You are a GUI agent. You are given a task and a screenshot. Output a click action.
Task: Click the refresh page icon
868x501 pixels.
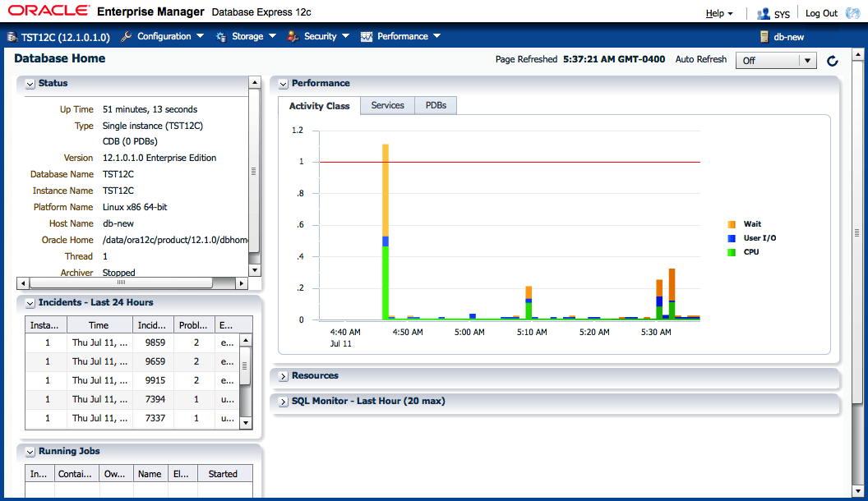pyautogui.click(x=832, y=61)
